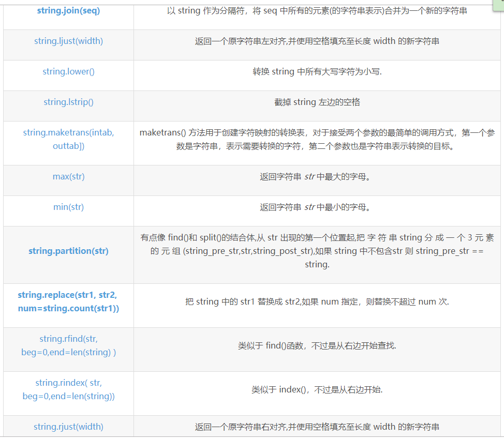504x439 pixels.
Task: Select text 返回字符串 str 中最小的字母
Action: pyautogui.click(x=315, y=207)
